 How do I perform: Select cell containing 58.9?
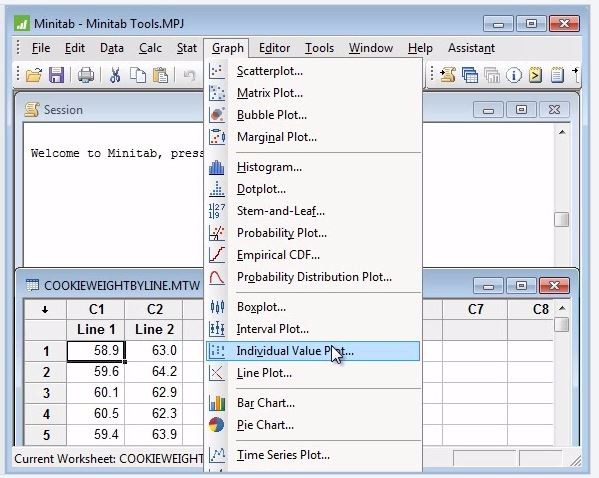tap(96, 351)
